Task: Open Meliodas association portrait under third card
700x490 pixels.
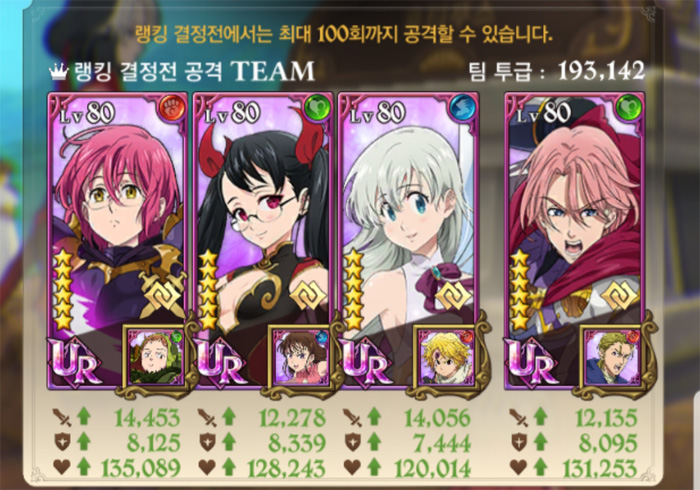Action: pyautogui.click(x=445, y=357)
